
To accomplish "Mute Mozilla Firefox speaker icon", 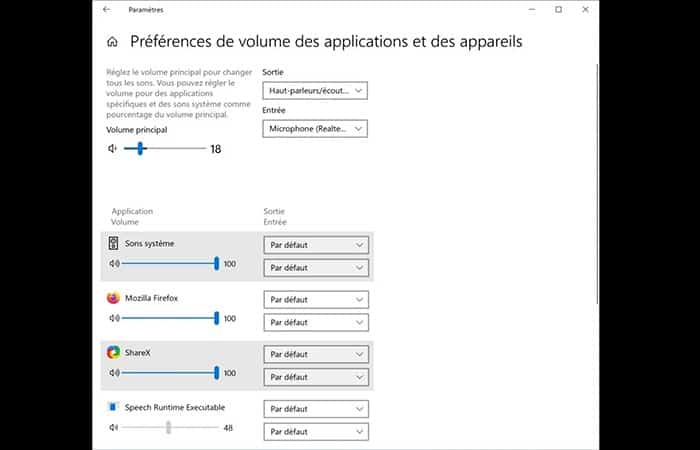I will 114,318.
